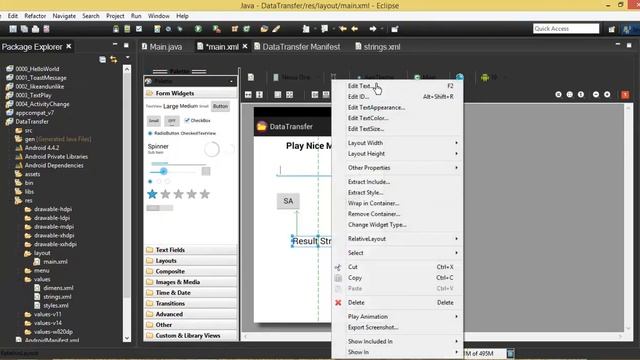Click the circular ProgressBar widget in palette
The height and width of the screenshot is (360, 640).
[x=212, y=149]
